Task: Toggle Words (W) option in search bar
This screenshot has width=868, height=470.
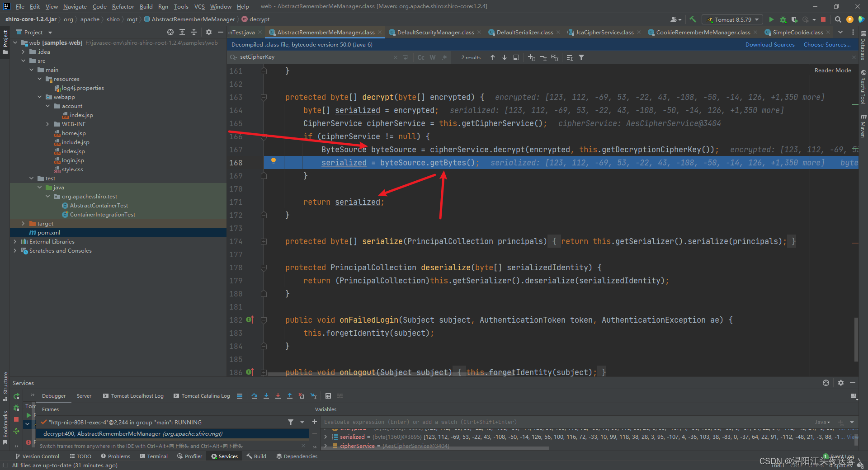Action: (x=433, y=57)
